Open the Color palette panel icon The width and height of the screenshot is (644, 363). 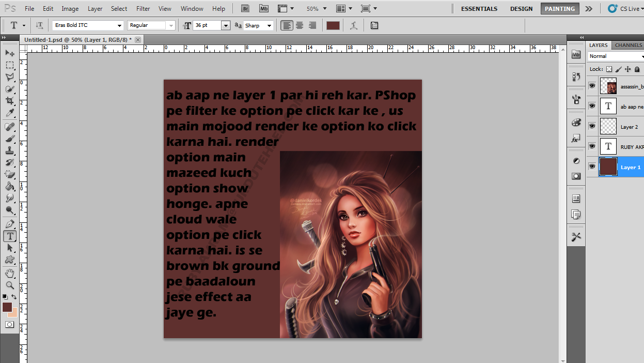(576, 123)
